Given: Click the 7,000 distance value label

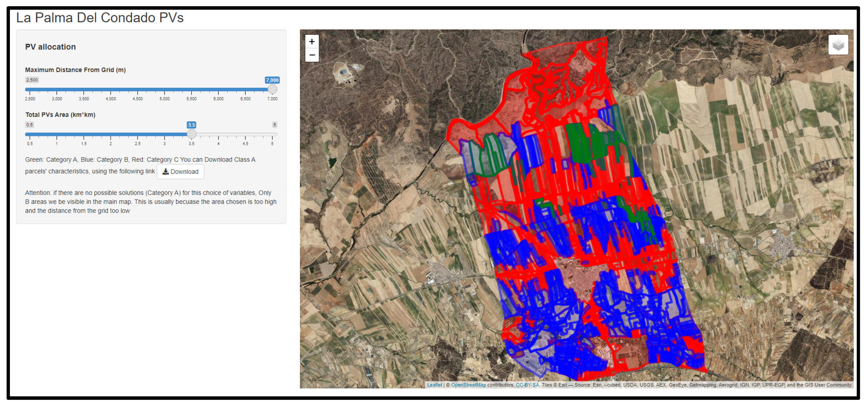Looking at the screenshot, I should click(272, 80).
